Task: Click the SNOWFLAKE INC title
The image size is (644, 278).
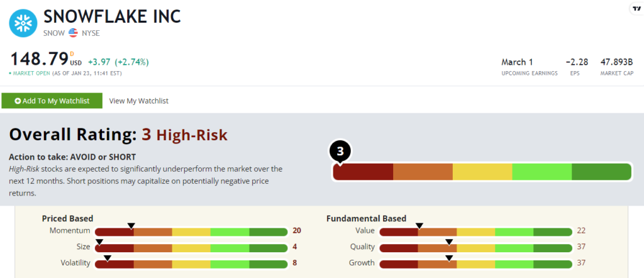Action: [x=112, y=16]
